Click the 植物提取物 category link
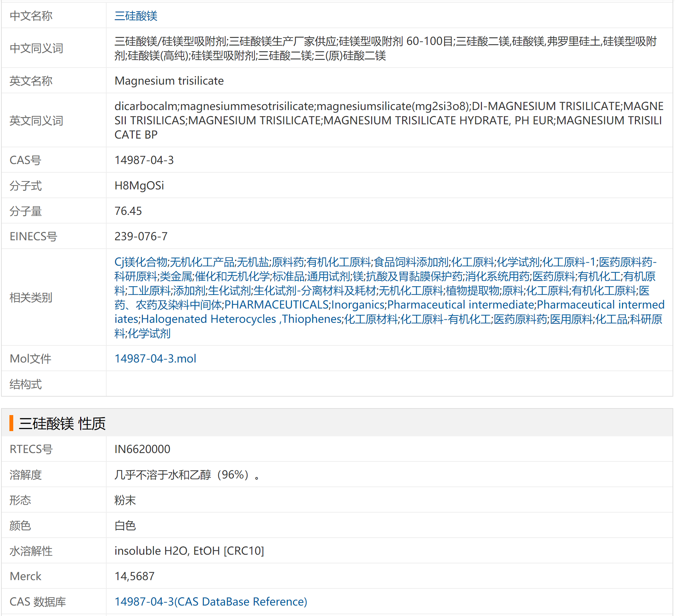The height and width of the screenshot is (616, 675). (472, 290)
